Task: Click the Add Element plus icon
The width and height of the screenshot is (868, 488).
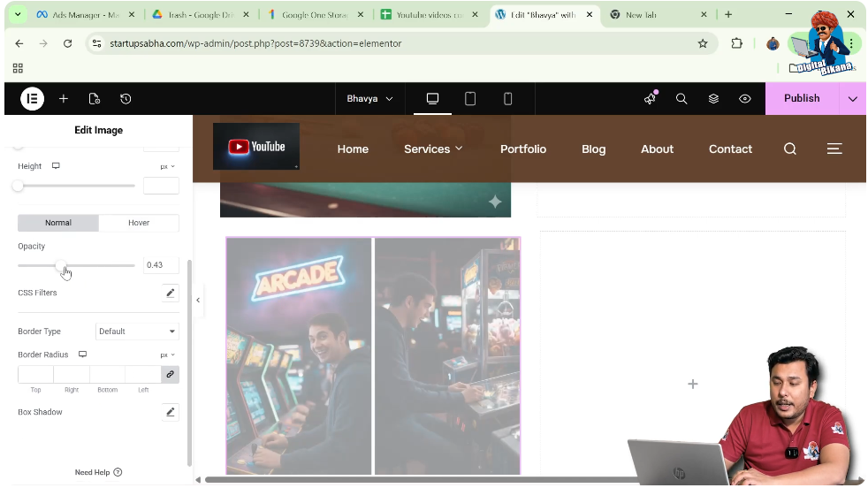Action: pos(64,99)
